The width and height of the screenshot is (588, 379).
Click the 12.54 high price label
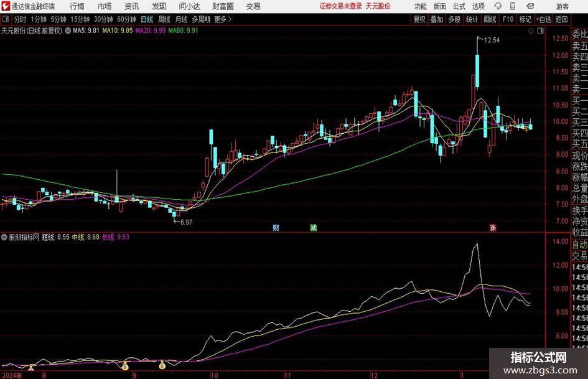pyautogui.click(x=492, y=40)
